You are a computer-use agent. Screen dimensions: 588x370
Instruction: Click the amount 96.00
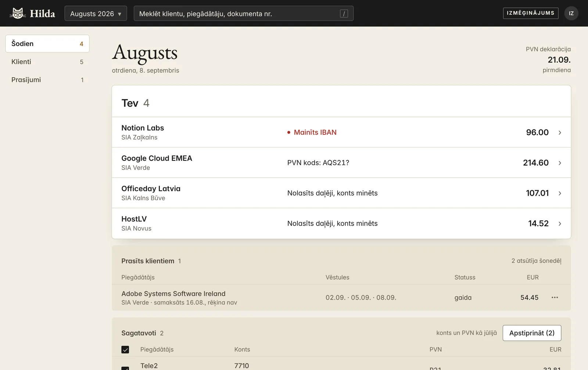click(537, 132)
